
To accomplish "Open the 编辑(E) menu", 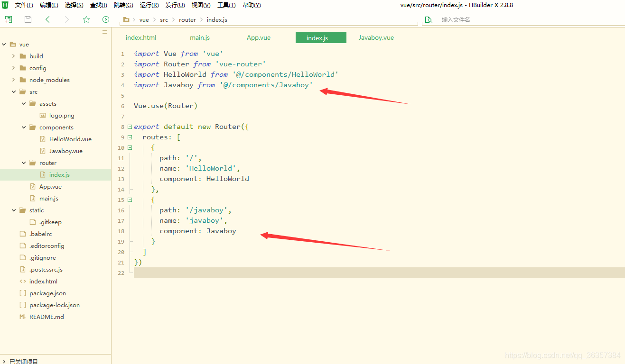I will [x=49, y=5].
